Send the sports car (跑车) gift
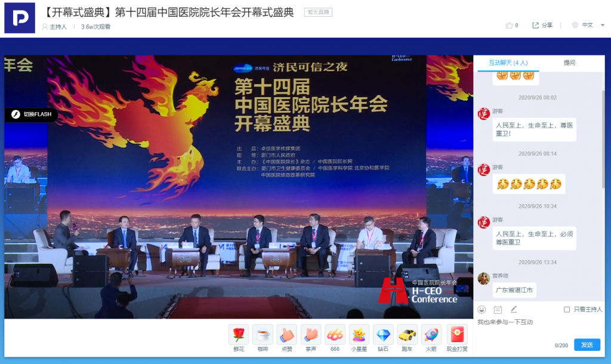611x364 pixels. [x=408, y=335]
